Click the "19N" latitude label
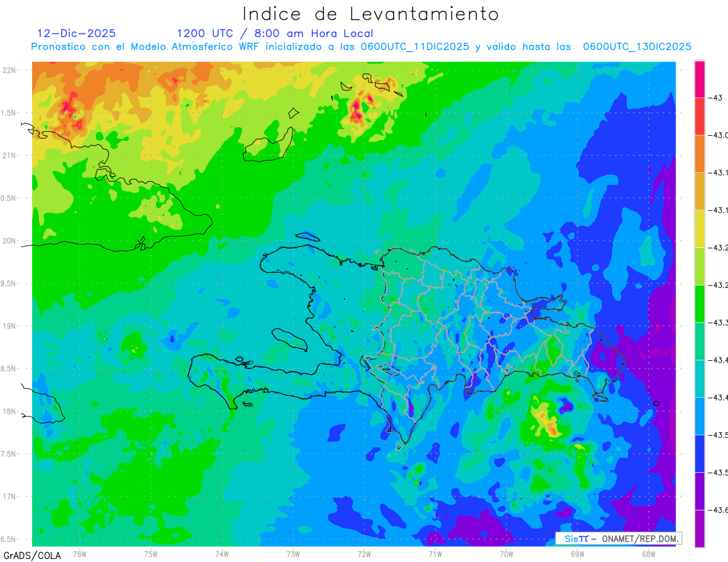 click(x=10, y=326)
